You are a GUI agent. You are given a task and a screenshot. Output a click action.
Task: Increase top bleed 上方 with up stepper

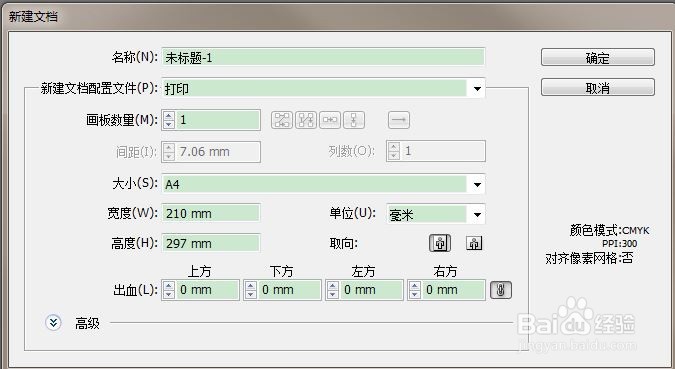pyautogui.click(x=169, y=285)
